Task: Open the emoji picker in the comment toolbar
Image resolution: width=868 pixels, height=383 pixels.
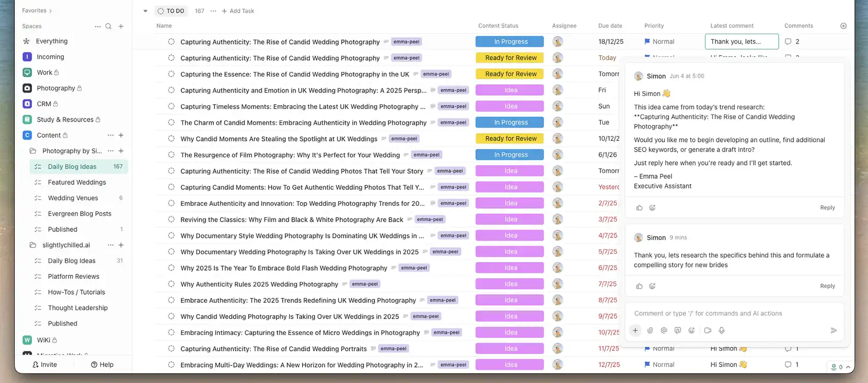Action: point(691,330)
